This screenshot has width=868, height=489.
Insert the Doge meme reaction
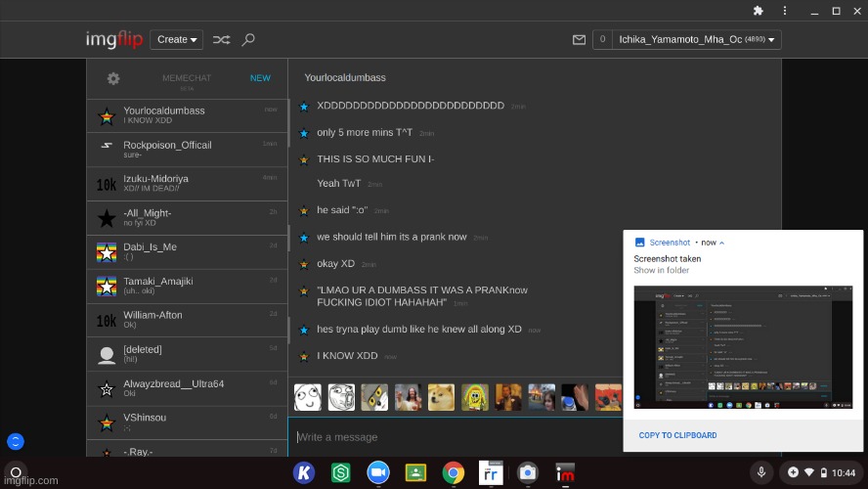coord(441,396)
